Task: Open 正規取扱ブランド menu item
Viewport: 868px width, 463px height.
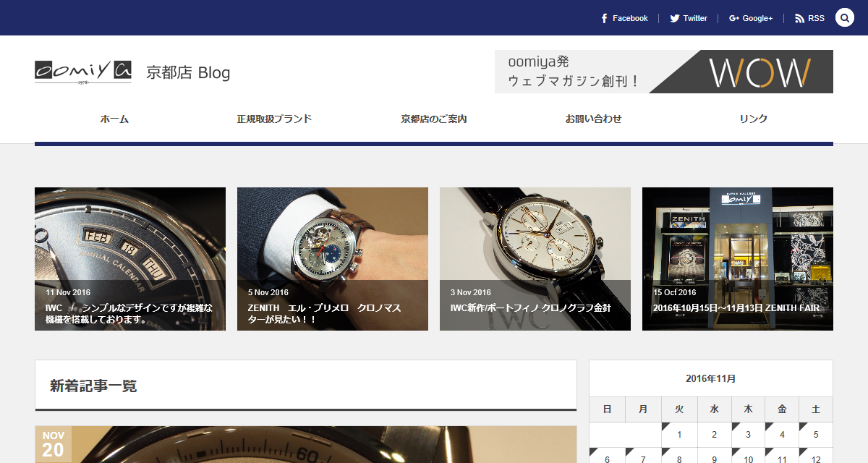Action: point(274,119)
